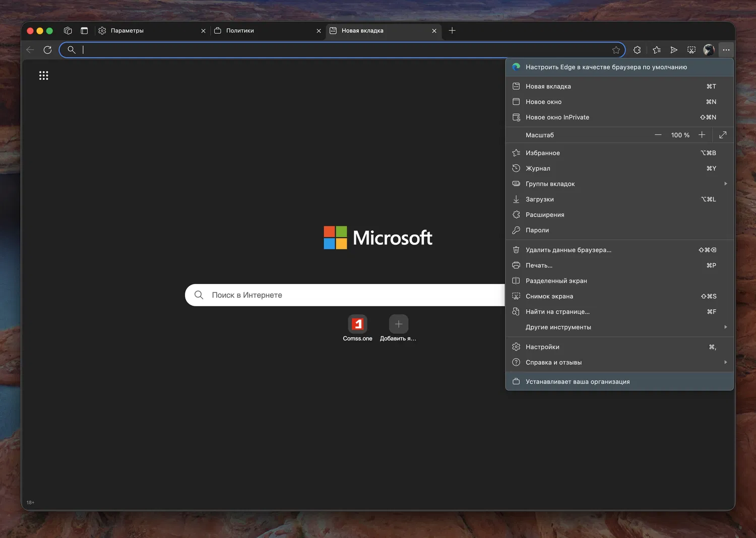Choose Новая вкладка from the menu
This screenshot has height=538, width=756.
pyautogui.click(x=619, y=86)
